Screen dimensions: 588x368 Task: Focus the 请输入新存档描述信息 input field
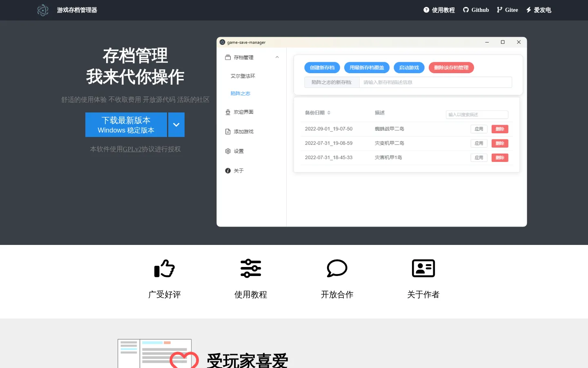tap(435, 82)
